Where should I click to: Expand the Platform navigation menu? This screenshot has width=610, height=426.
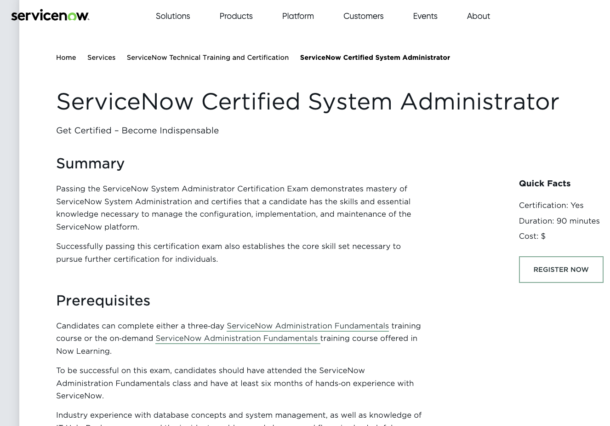(298, 16)
